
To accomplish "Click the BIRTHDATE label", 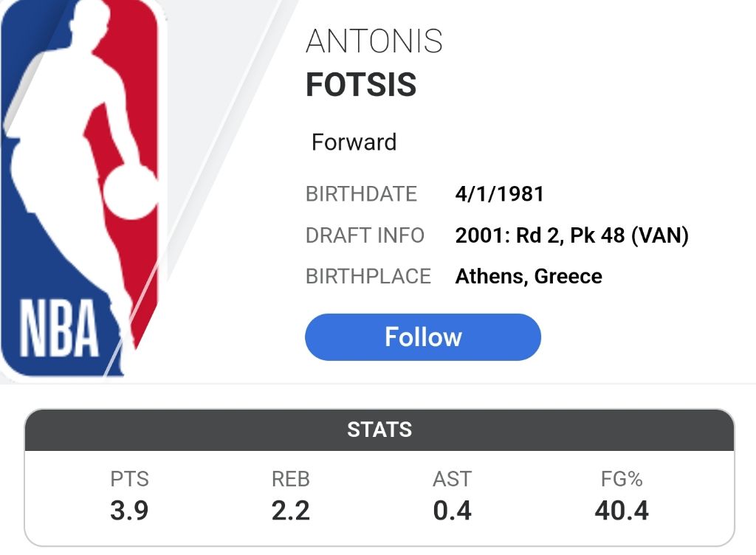I will (361, 194).
